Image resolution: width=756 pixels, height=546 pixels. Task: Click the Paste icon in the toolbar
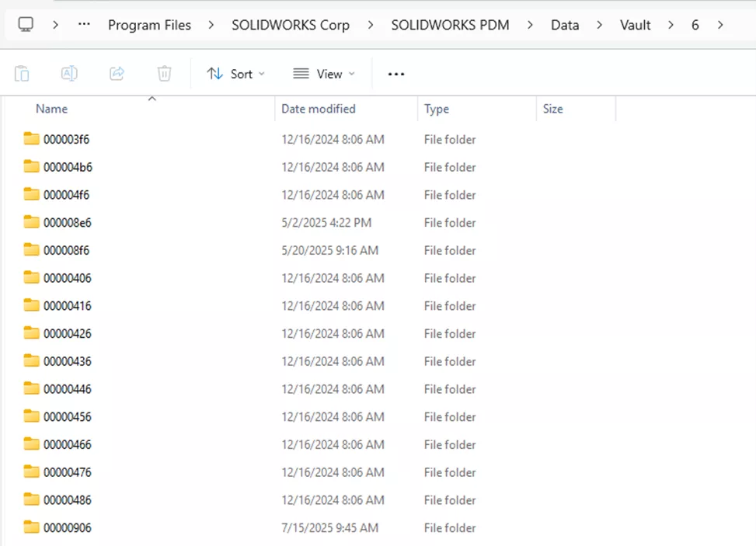(x=22, y=73)
